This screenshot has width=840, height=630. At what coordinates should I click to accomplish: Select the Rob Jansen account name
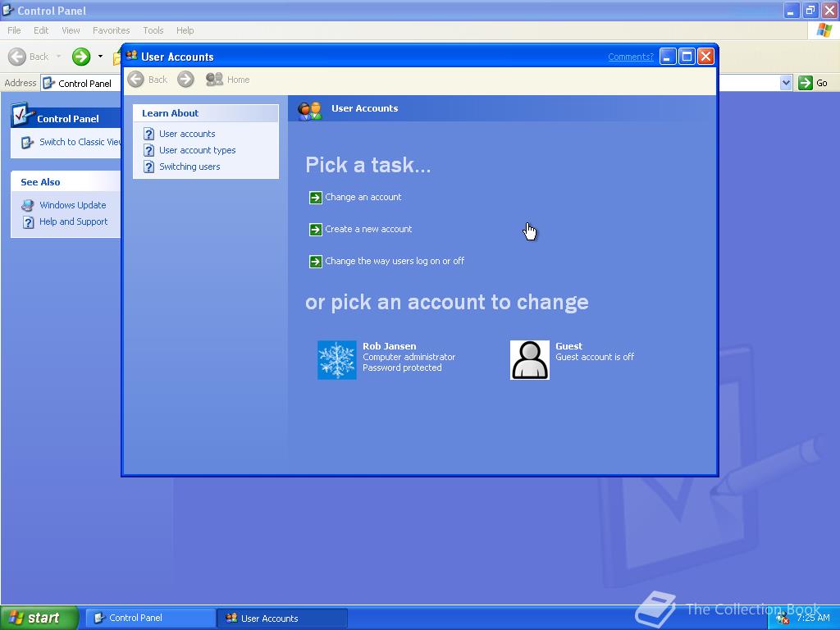point(390,346)
